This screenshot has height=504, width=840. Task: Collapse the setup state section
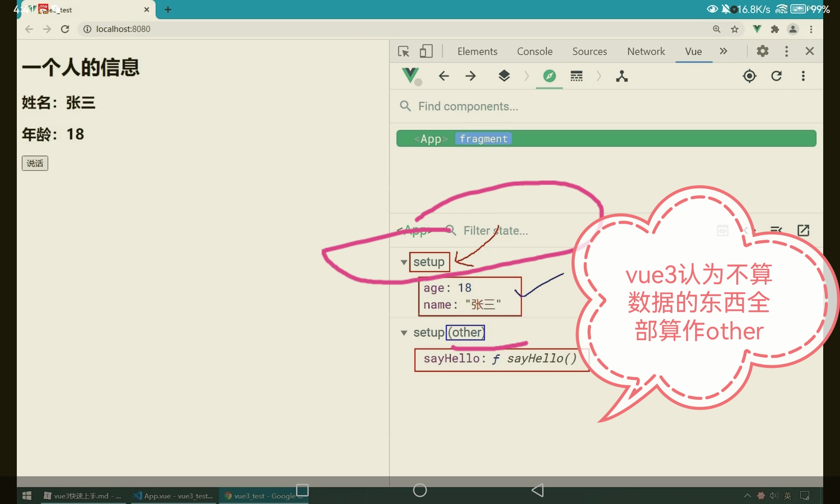(x=404, y=262)
